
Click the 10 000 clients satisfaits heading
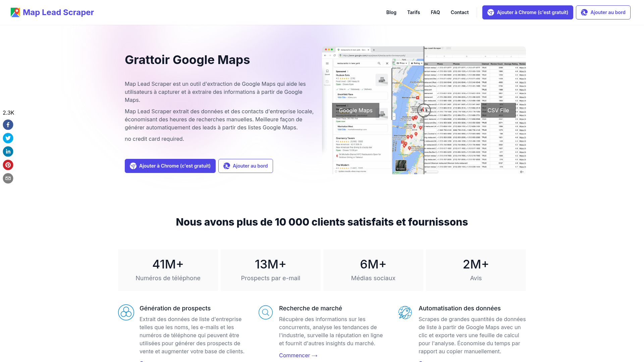point(322,222)
